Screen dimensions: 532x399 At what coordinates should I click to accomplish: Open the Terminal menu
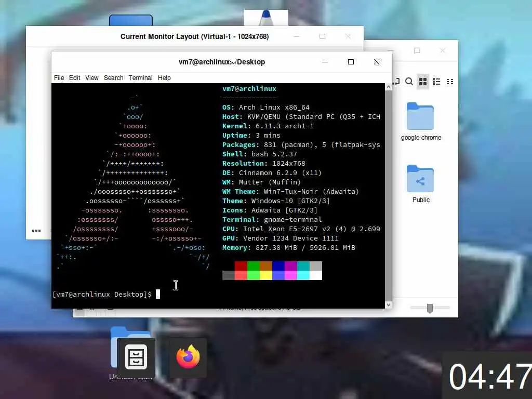pos(140,78)
